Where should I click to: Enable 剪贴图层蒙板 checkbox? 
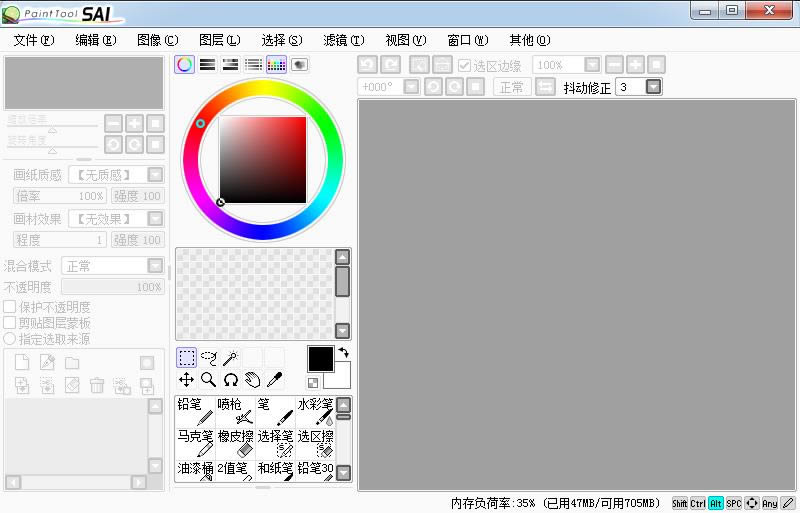[x=10, y=323]
